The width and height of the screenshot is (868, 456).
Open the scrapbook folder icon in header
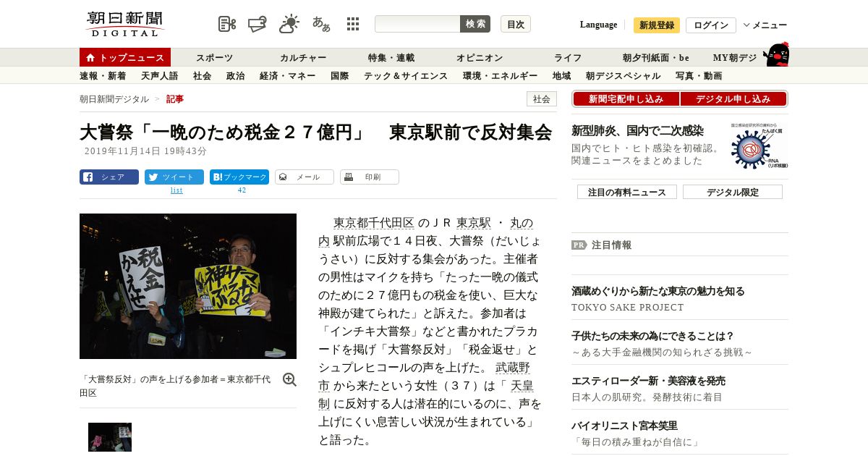pyautogui.click(x=258, y=24)
